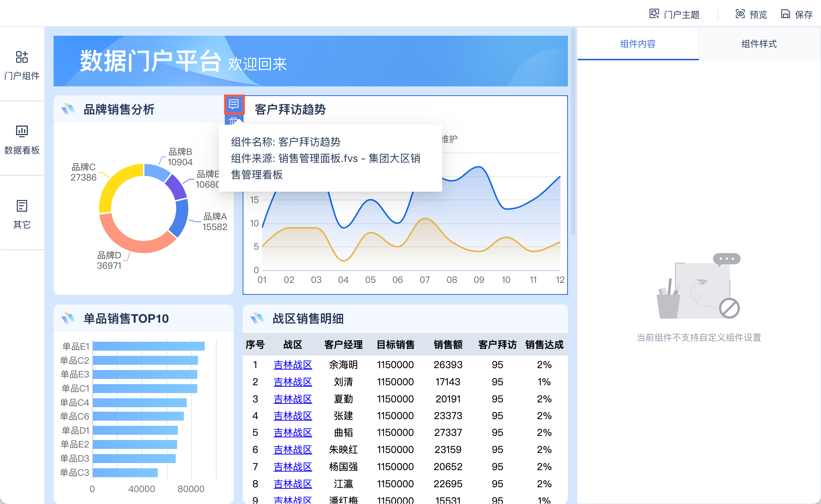
Task: Click the 保存 save button
Action: (796, 15)
